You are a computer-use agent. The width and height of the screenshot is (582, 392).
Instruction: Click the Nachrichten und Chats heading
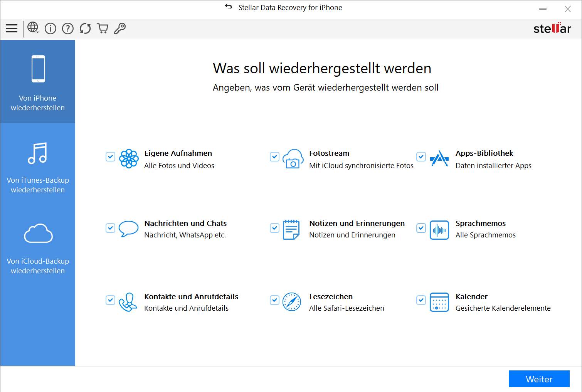pyautogui.click(x=185, y=223)
